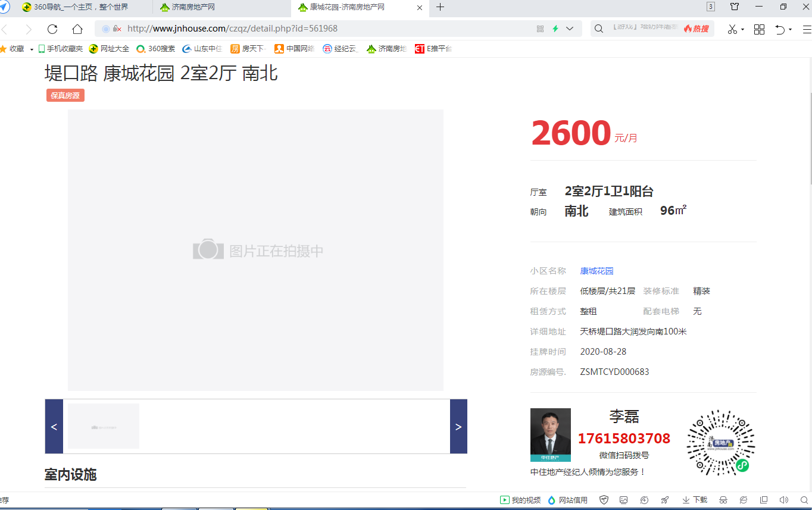Show next photo with right arrow button
Viewport: 812px width, 510px height.
458,427
